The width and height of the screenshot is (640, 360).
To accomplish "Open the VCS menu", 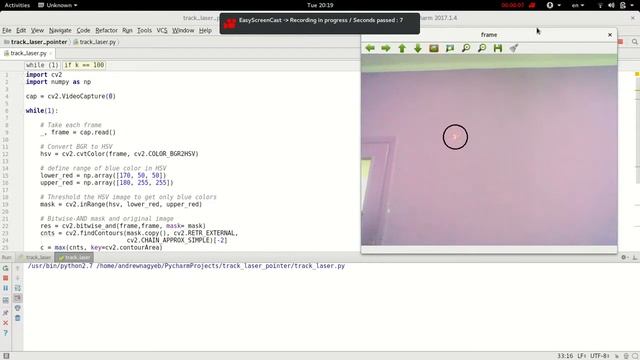I will click(x=162, y=31).
